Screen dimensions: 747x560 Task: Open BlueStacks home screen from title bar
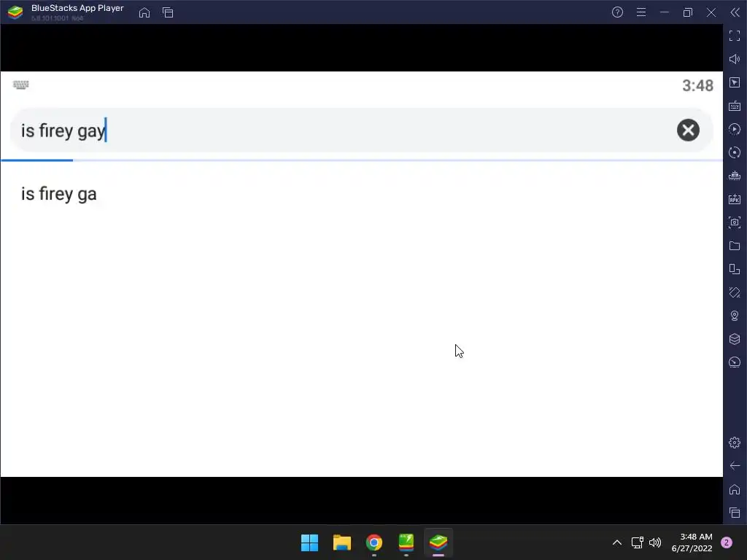tap(144, 12)
